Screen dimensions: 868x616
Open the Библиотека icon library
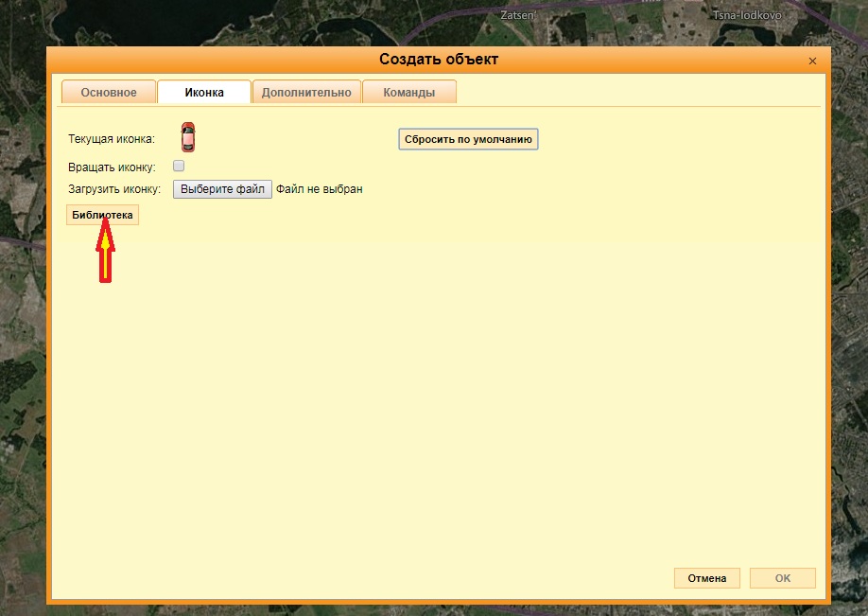102,216
